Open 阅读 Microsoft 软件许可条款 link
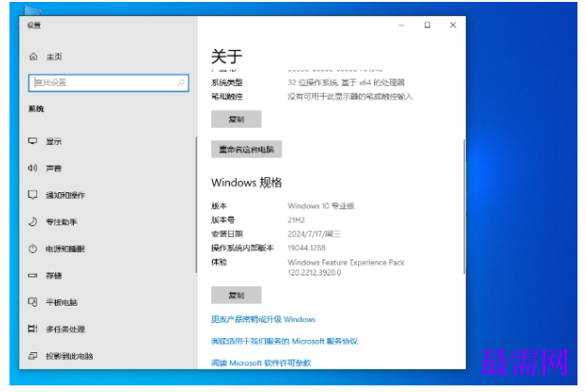Viewport: 586px width, 392px height. tap(261, 363)
